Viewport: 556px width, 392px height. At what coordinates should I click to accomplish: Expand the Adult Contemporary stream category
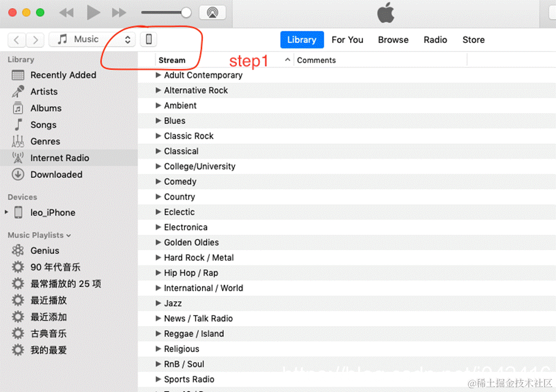point(158,75)
